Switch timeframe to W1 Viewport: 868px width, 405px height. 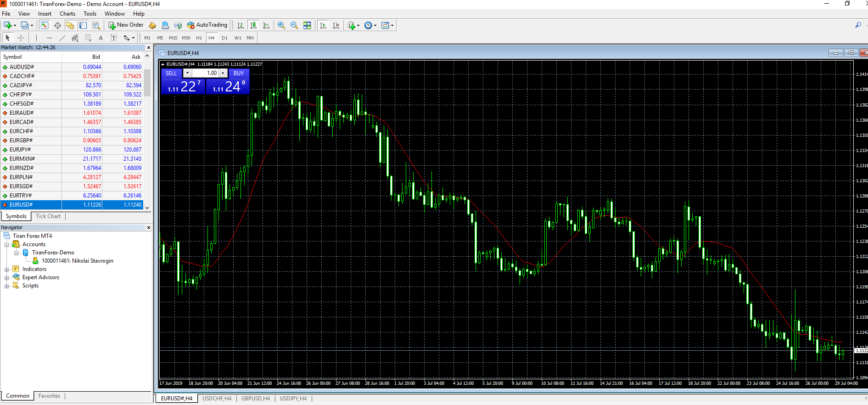[x=237, y=38]
